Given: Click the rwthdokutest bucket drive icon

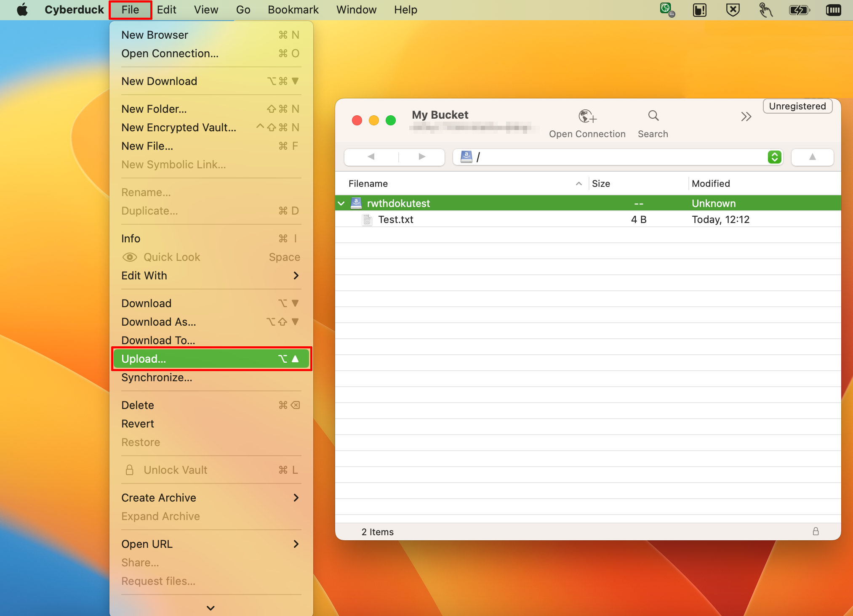Looking at the screenshot, I should coord(356,203).
